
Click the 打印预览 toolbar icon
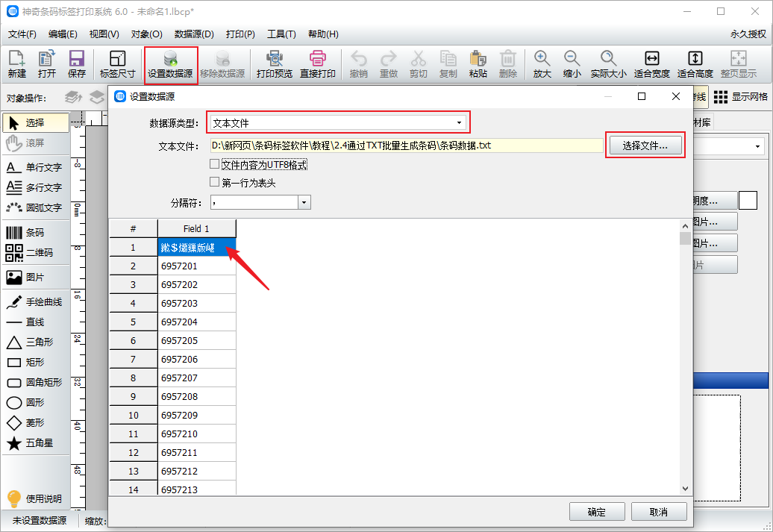point(274,64)
